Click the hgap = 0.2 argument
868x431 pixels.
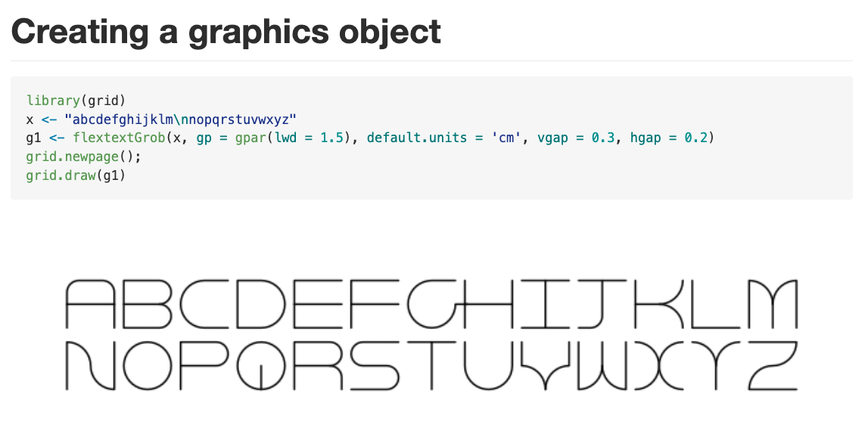669,138
